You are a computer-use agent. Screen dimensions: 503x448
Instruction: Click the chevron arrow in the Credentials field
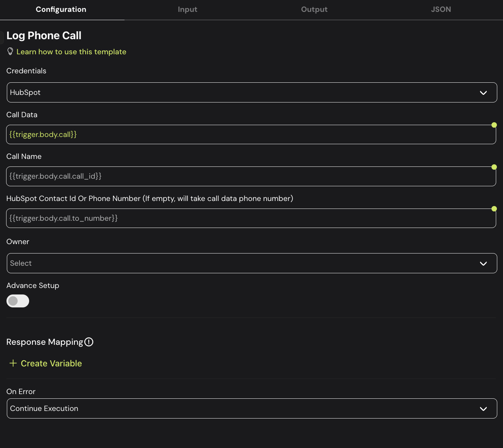tap(483, 93)
